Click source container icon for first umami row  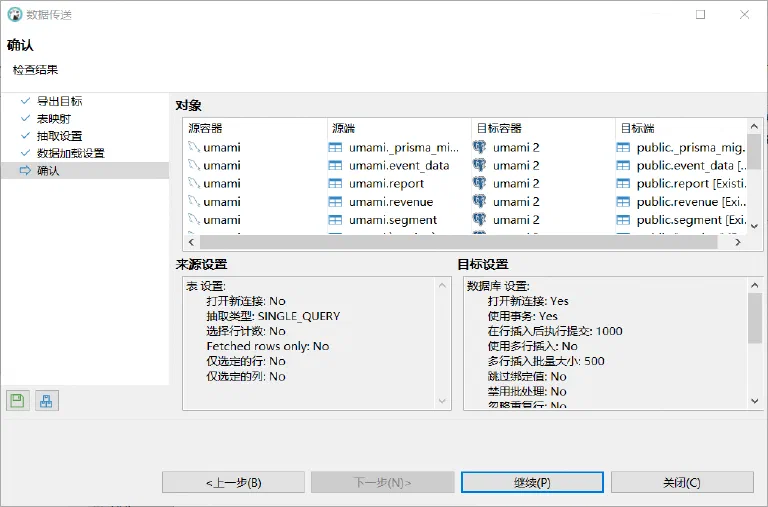point(194,147)
